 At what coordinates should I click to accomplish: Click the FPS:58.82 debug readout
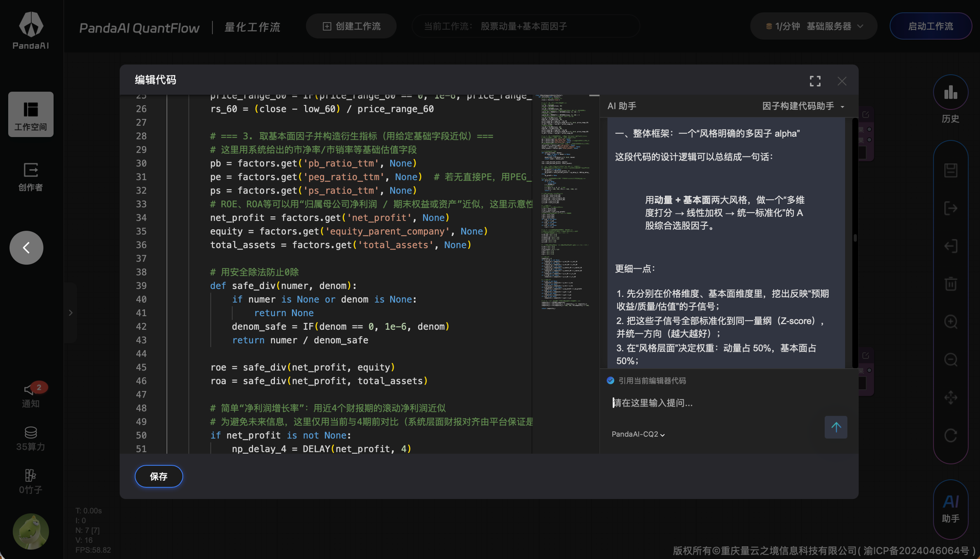93,550
